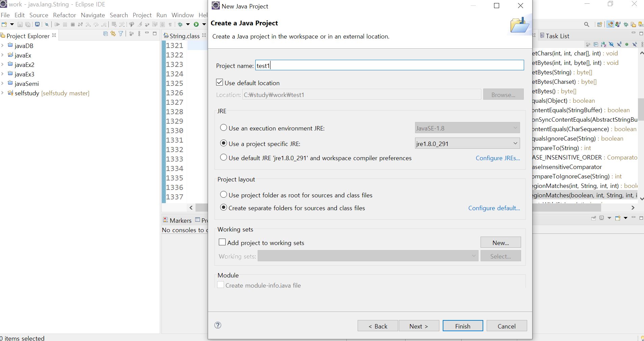Viewport: 644px width, 341px height.
Task: Click the Save icon in Eclipse toolbar
Action: pyautogui.click(x=20, y=24)
